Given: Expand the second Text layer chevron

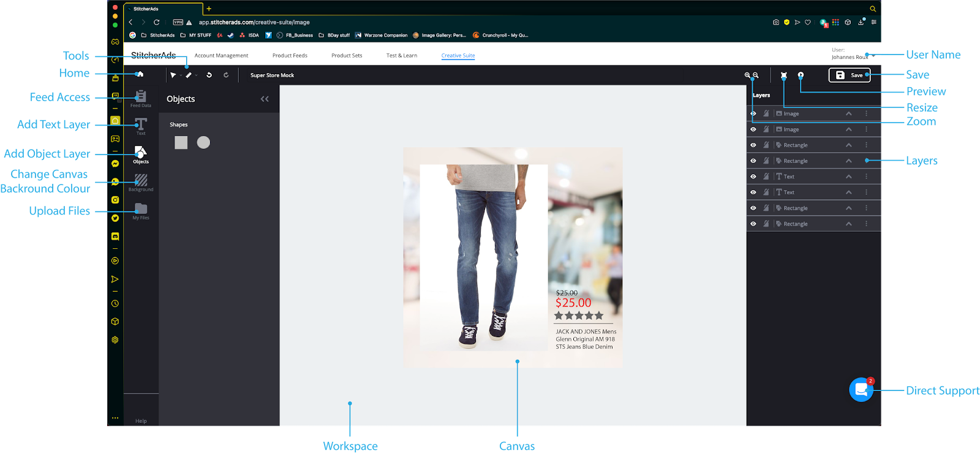Looking at the screenshot, I should coord(849,192).
